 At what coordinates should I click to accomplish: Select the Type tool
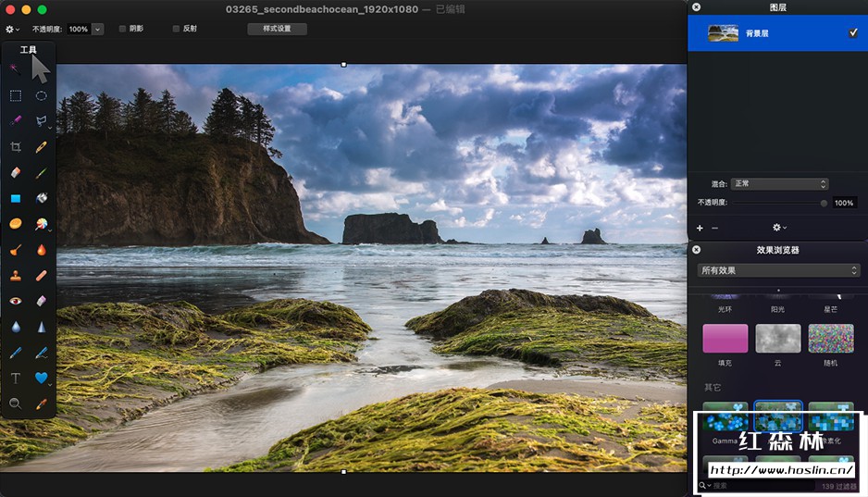16,378
